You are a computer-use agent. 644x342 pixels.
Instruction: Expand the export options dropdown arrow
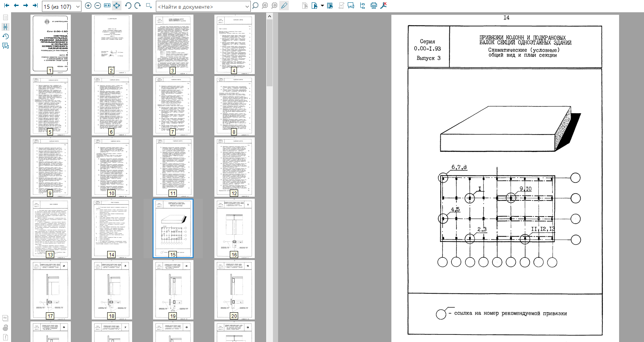pos(322,6)
